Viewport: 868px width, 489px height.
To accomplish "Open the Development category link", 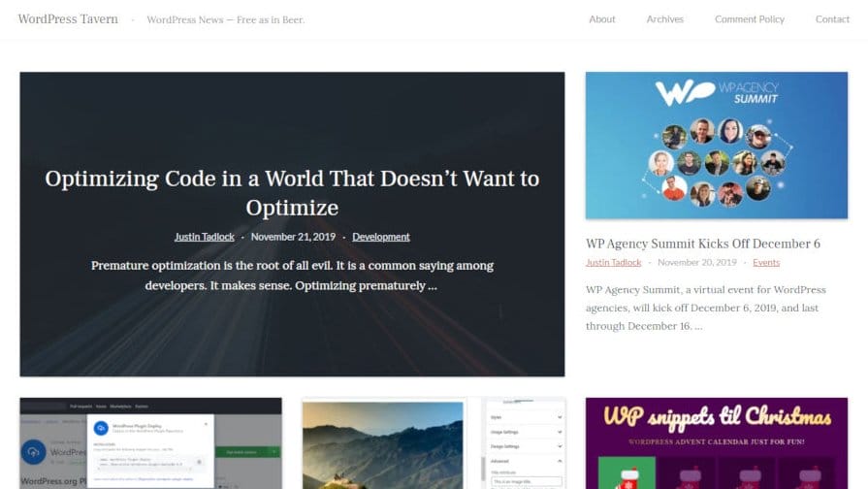I will click(x=380, y=237).
